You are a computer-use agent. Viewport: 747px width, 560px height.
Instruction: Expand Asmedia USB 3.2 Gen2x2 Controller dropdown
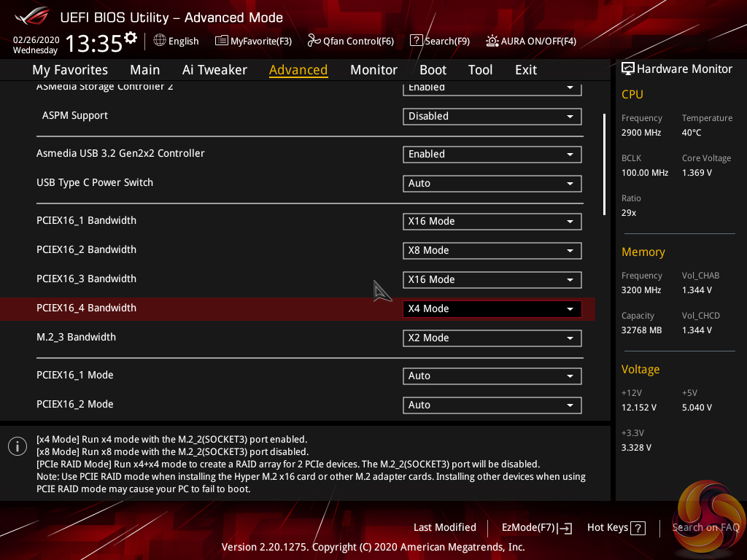tap(492, 154)
